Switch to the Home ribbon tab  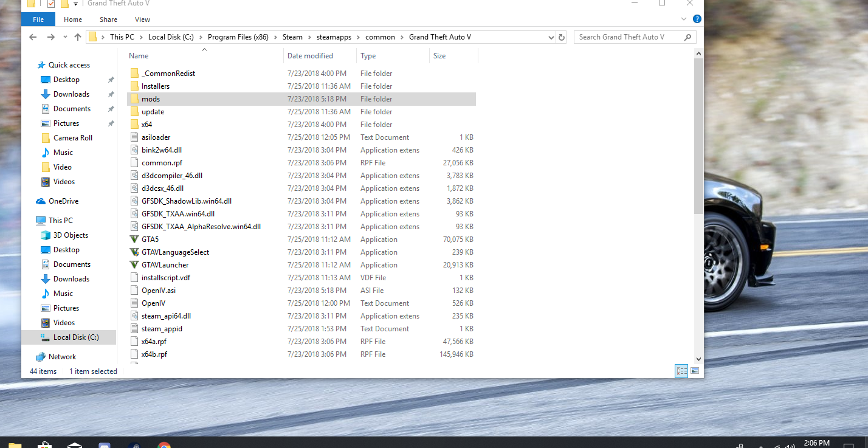[73, 19]
